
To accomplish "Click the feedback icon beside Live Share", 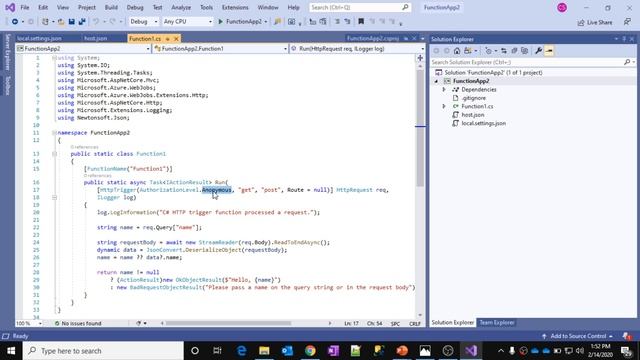I will 627,22.
